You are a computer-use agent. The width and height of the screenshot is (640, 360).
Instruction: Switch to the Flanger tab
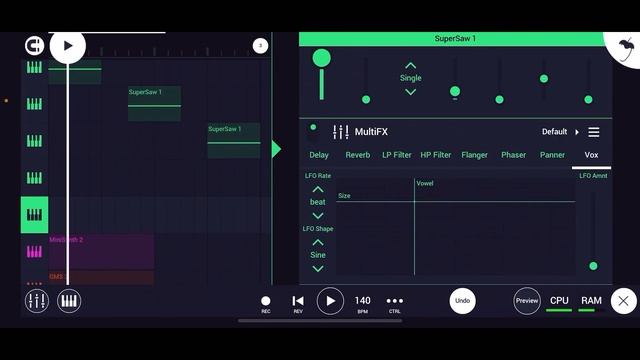[x=474, y=155]
